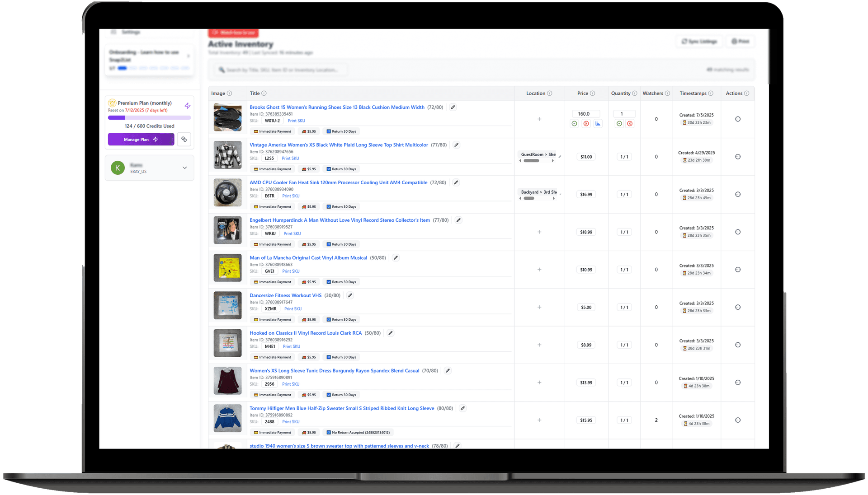Open the actions ellipsis for Vintage America listing
868x495 pixels.
tap(737, 157)
